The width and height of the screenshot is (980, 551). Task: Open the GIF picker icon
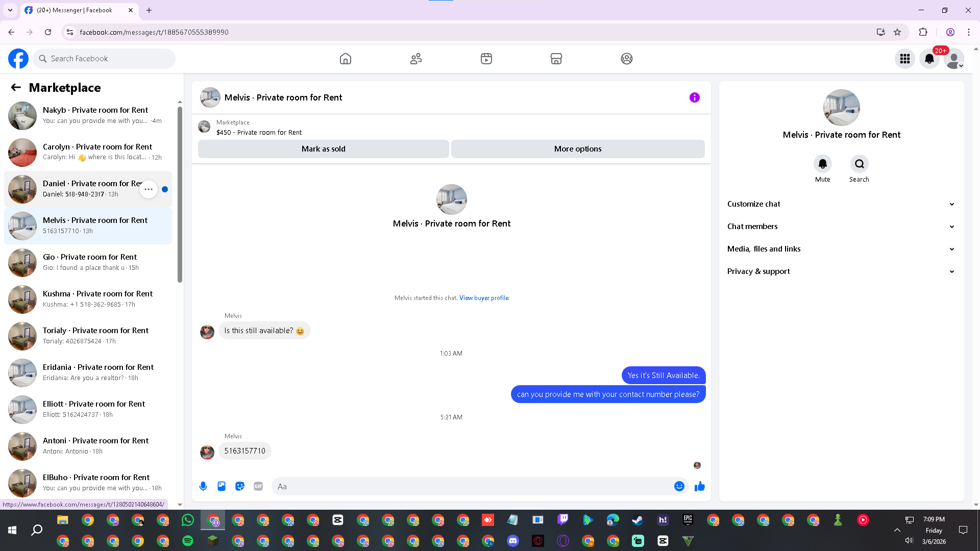258,486
